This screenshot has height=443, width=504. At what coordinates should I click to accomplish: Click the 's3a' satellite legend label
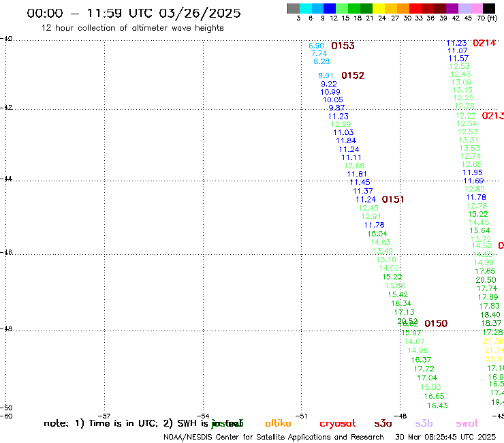coord(383,424)
